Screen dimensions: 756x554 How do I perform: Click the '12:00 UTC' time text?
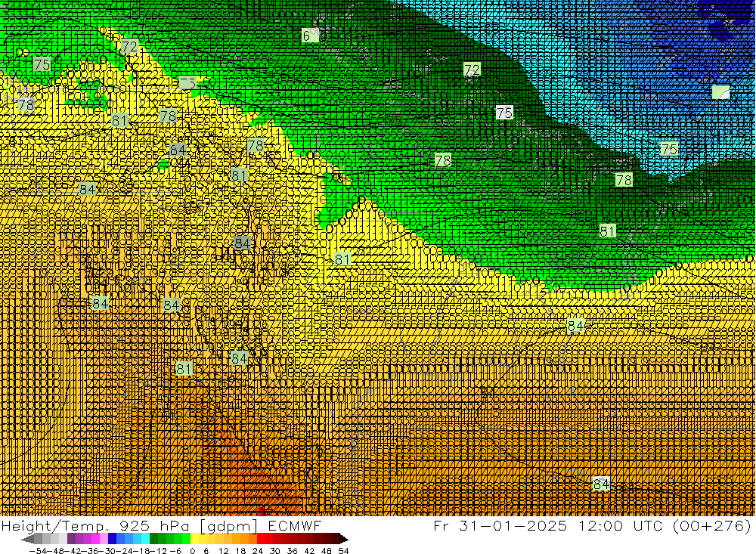point(621,525)
